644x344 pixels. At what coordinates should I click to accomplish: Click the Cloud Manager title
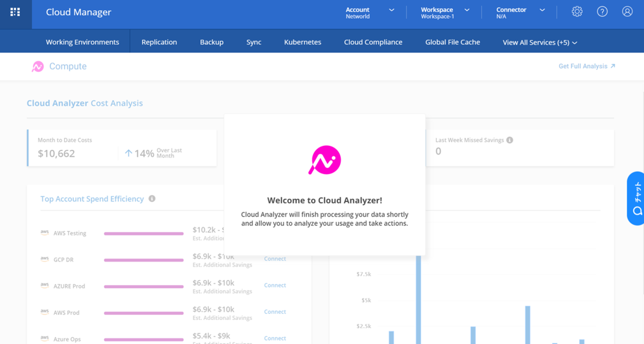coord(78,12)
